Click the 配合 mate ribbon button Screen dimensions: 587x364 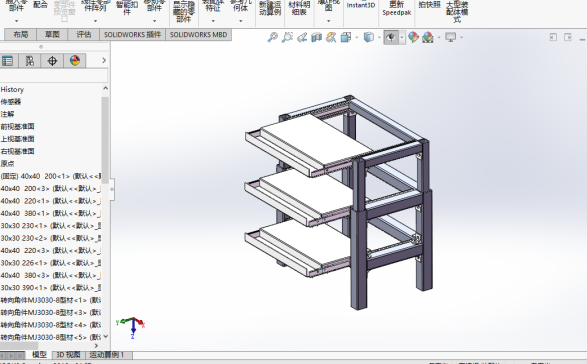point(40,5)
